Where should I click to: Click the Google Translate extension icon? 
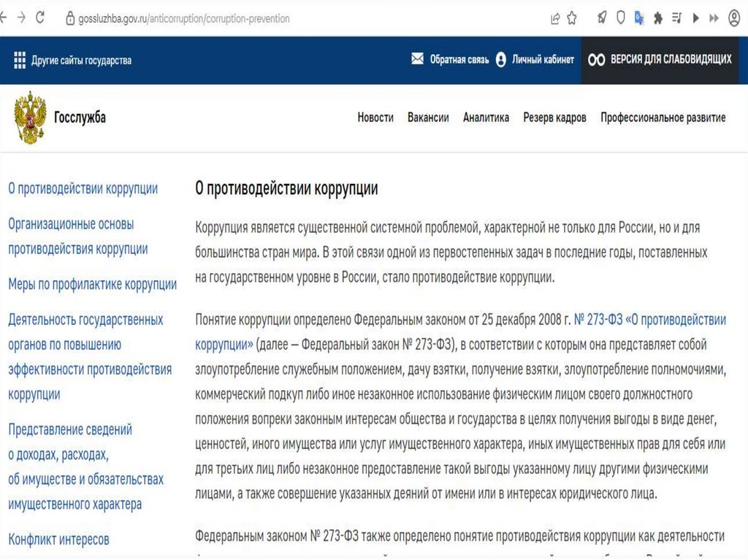(x=639, y=18)
